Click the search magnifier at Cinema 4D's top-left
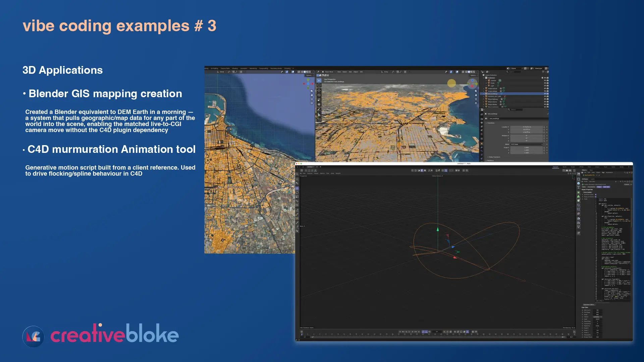Viewport: 644px width, 362px height. pos(297,174)
